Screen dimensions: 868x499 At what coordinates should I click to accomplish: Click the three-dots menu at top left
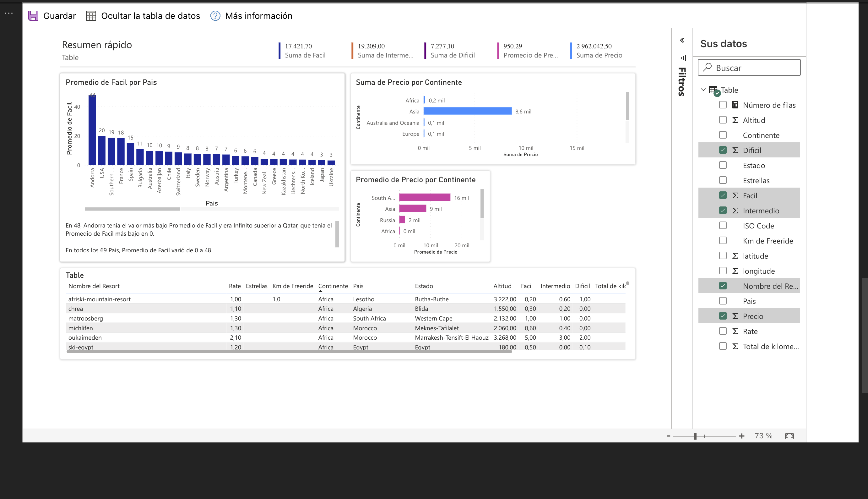pos(9,13)
